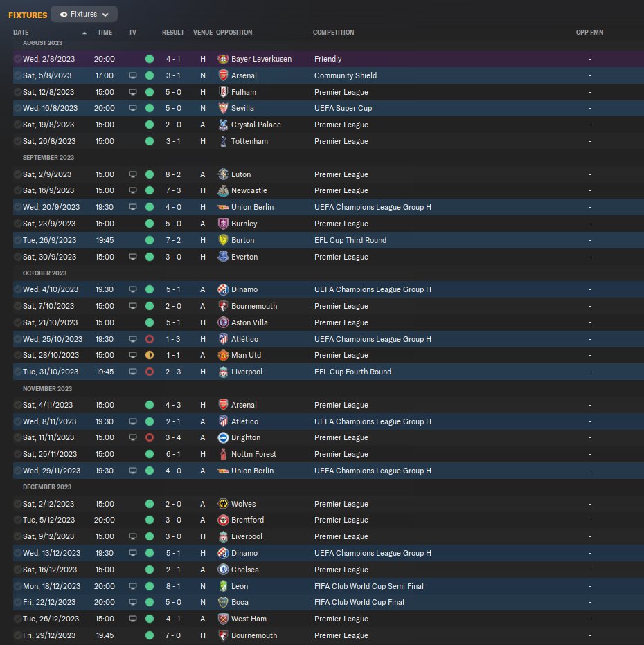Open the Fixtures view dropdown
Screen dimensions: 644x645
(x=84, y=14)
